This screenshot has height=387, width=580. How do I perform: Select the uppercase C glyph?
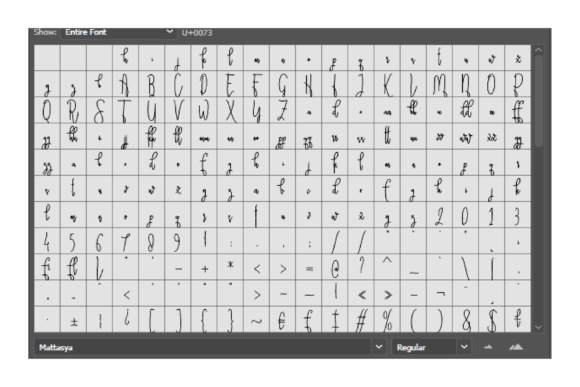pos(178,84)
